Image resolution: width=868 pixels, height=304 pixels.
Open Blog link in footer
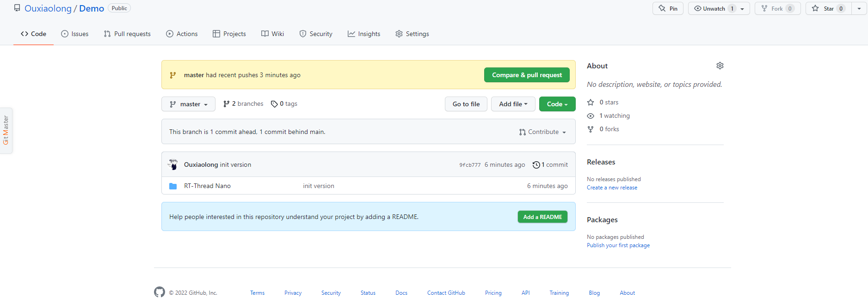594,293
